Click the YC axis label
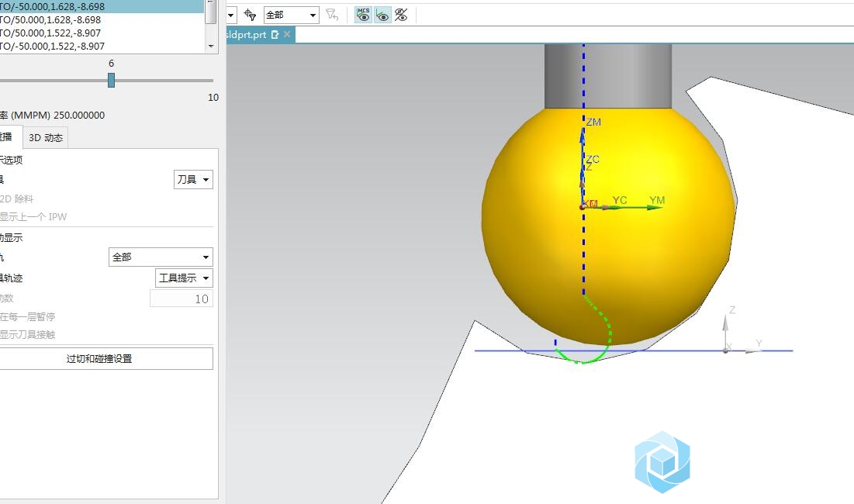854x504 pixels. [619, 200]
